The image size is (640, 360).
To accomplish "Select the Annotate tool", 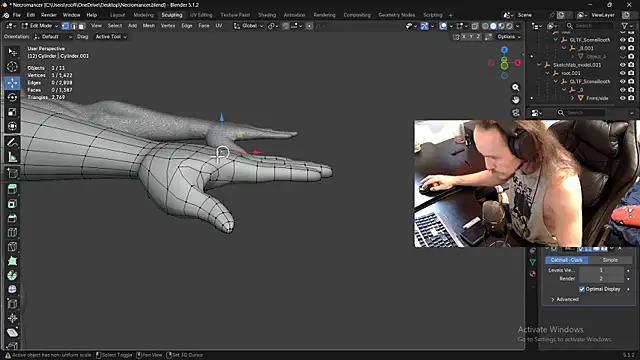I will [x=12, y=142].
